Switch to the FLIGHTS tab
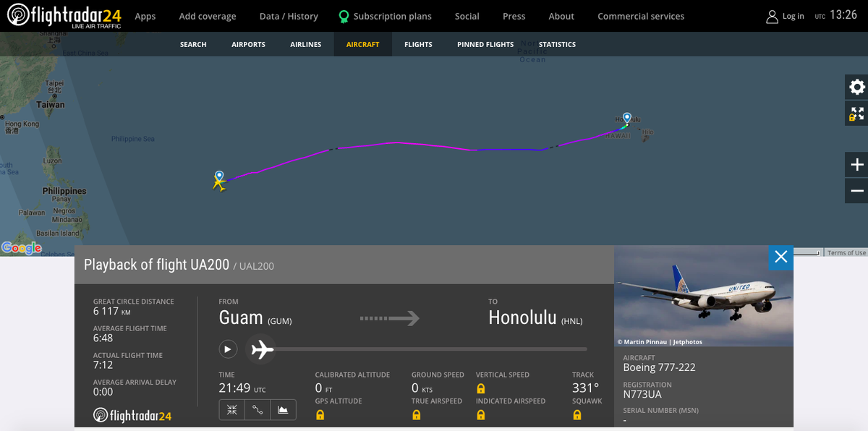 (x=418, y=44)
